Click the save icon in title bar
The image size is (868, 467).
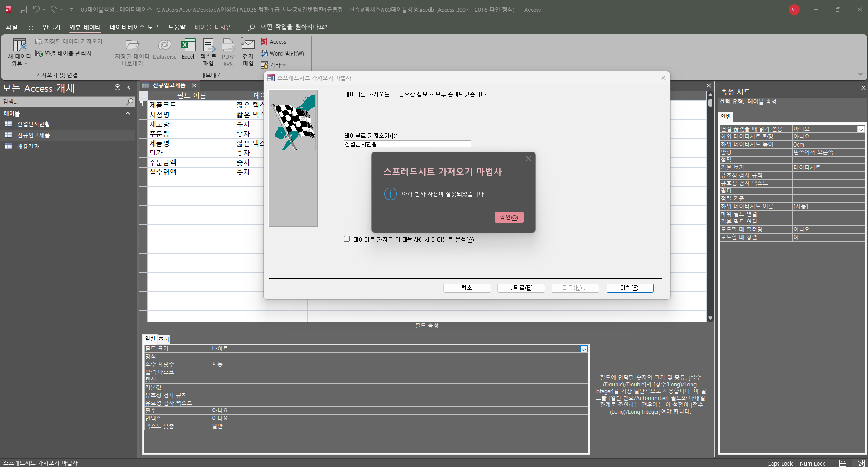tap(23, 10)
